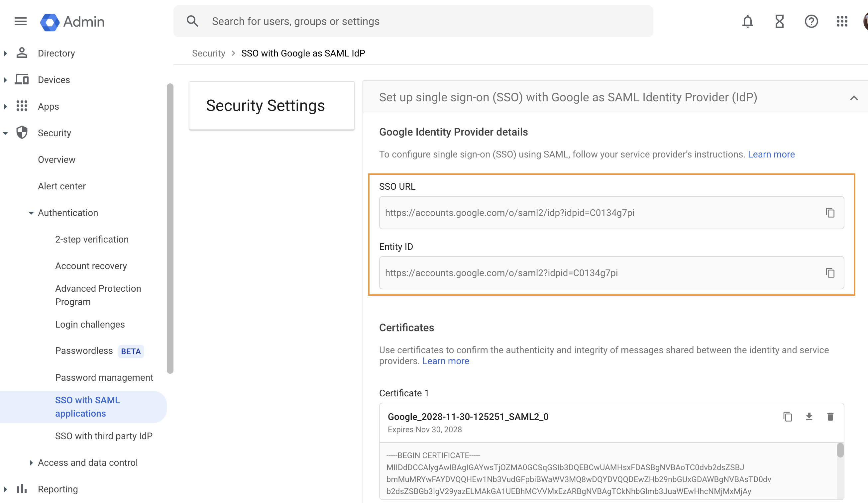This screenshot has width=868, height=503.
Task: Open Passwordless BETA settings
Action: click(x=99, y=351)
